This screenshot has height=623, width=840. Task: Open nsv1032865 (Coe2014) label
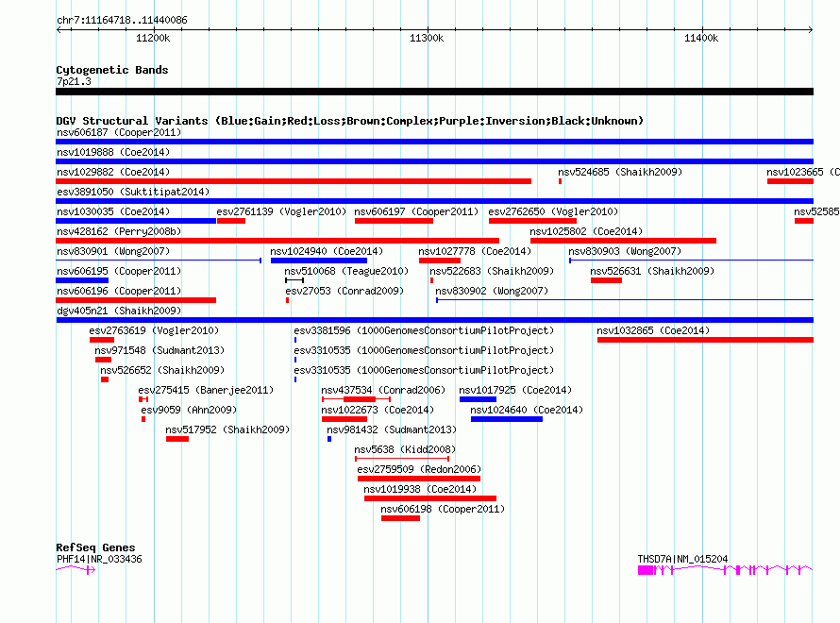tap(653, 330)
